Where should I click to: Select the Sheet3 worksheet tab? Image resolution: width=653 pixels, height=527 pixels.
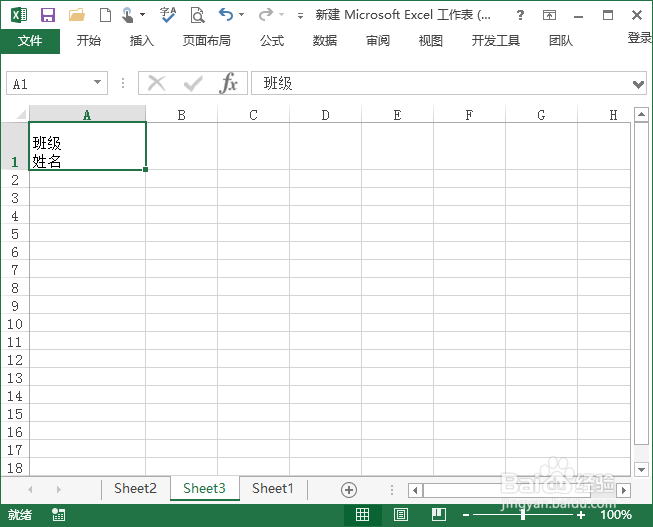(x=204, y=488)
